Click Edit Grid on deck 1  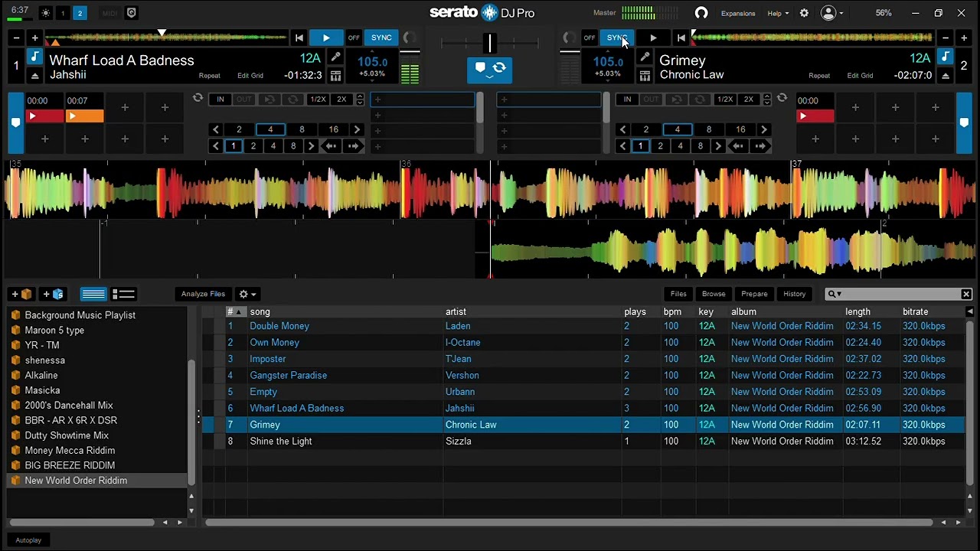click(250, 76)
